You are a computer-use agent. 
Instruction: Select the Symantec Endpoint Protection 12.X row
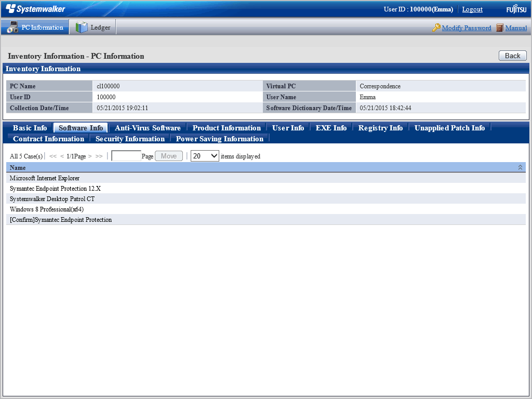coord(265,188)
